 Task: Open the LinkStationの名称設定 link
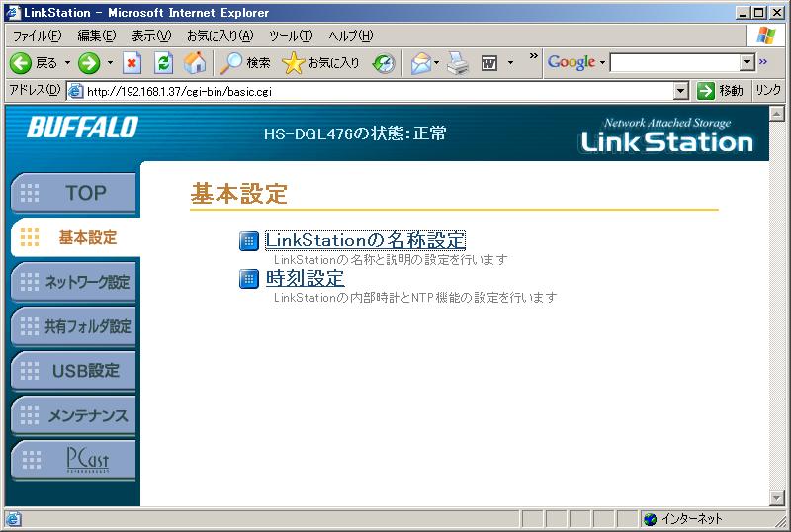[x=365, y=240]
